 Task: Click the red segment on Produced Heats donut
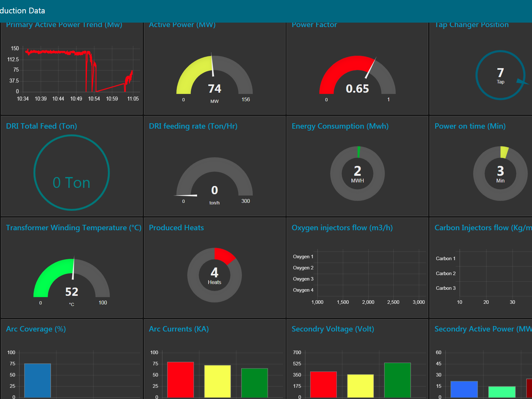click(225, 255)
